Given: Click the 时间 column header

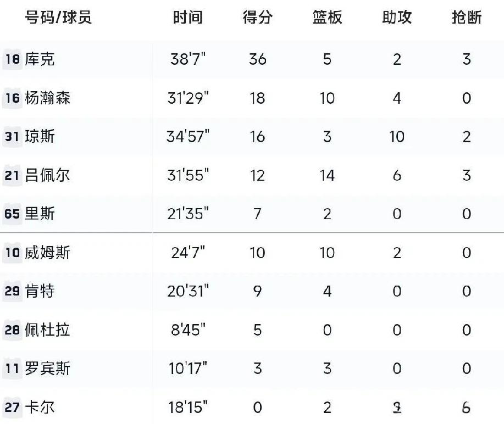Looking at the screenshot, I should pyautogui.click(x=188, y=18).
